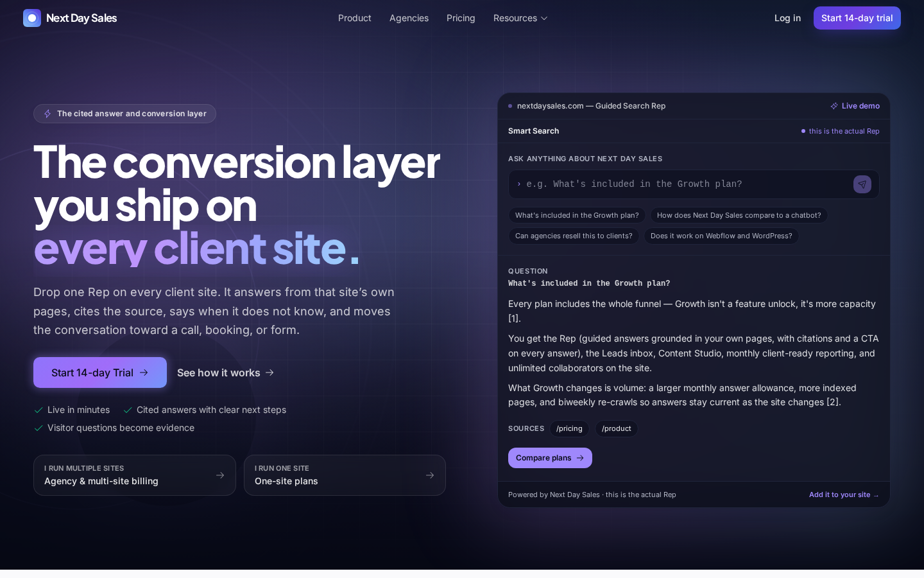Click the arrow inside the hero Start 14-day Trial button
Viewport: 924px width, 578px height.
[144, 372]
